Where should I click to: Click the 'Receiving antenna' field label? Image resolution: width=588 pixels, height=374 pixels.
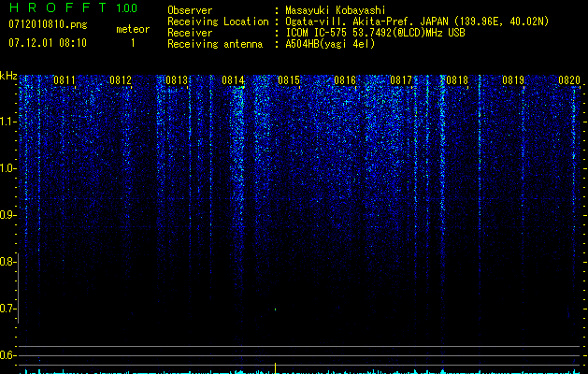pos(215,44)
